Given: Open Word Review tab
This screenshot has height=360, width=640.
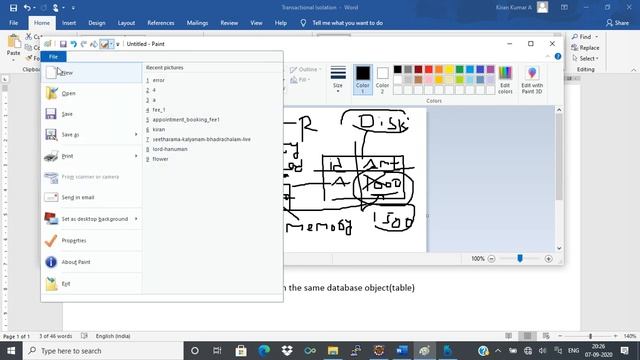Looking at the screenshot, I should point(229,23).
